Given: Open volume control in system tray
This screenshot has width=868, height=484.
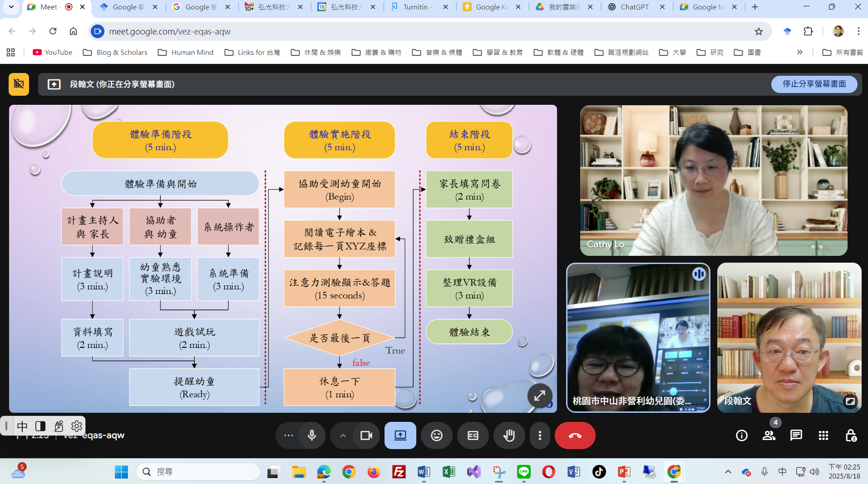Looking at the screenshot, I should pos(814,472).
